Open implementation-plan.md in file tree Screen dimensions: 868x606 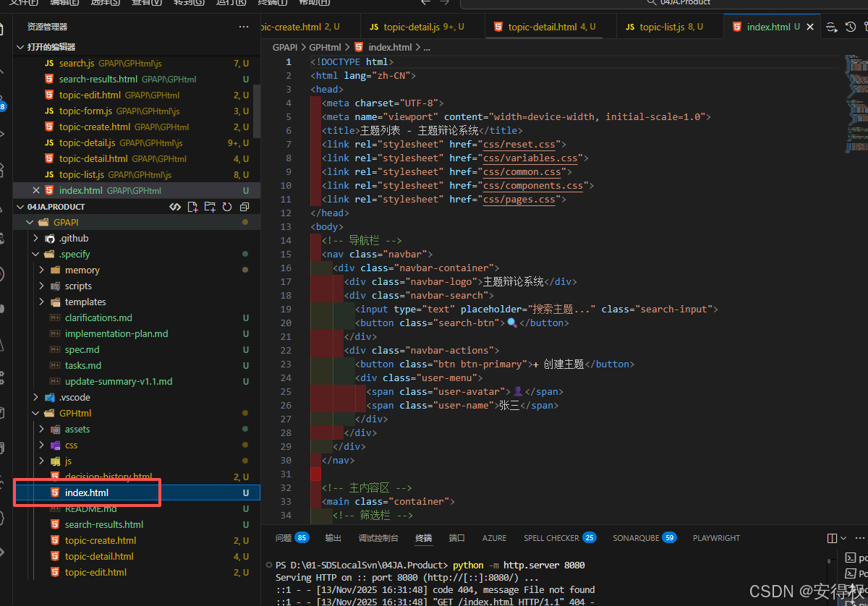116,333
